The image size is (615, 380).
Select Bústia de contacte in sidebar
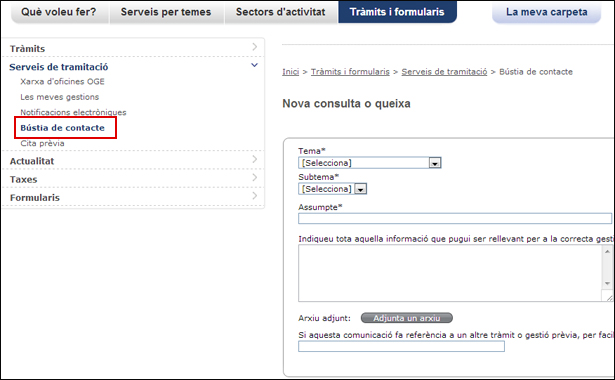click(x=63, y=128)
